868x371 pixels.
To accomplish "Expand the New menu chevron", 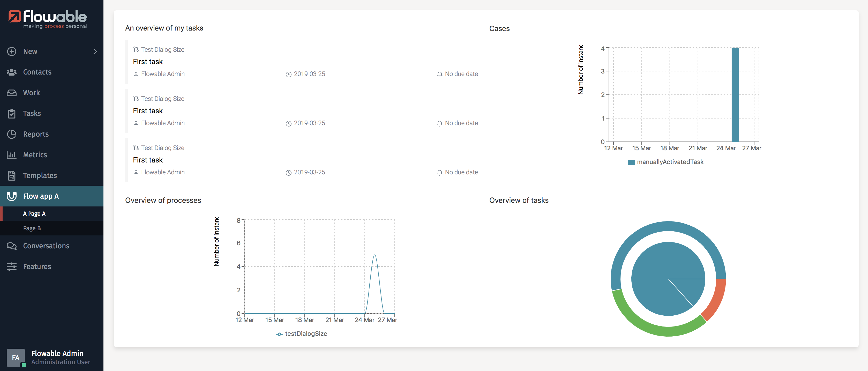I will [x=95, y=51].
